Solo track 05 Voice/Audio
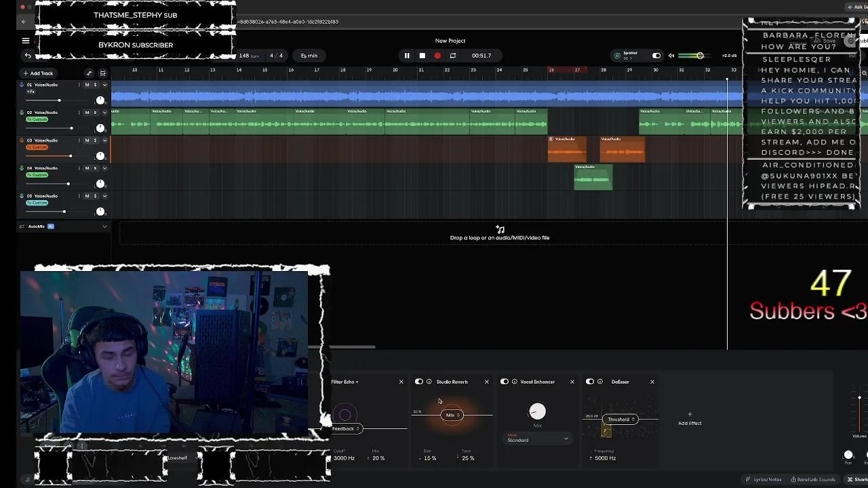The width and height of the screenshot is (868, 488). click(x=95, y=196)
